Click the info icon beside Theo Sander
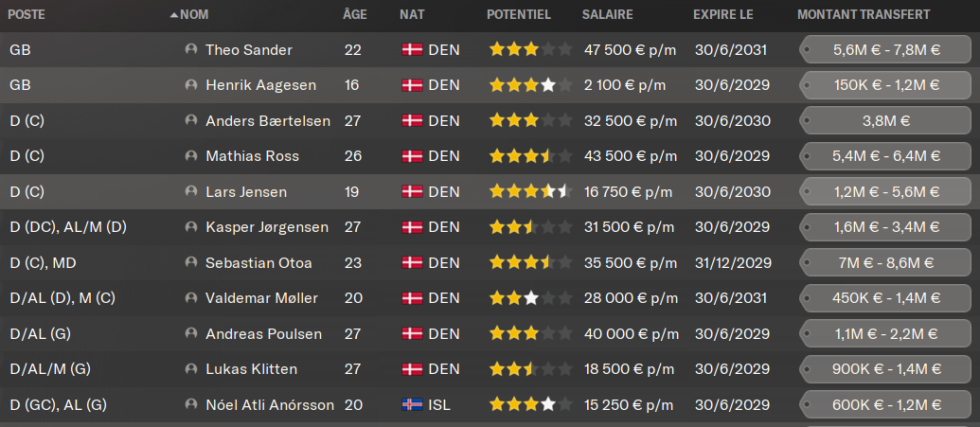The image size is (980, 427). [191, 50]
